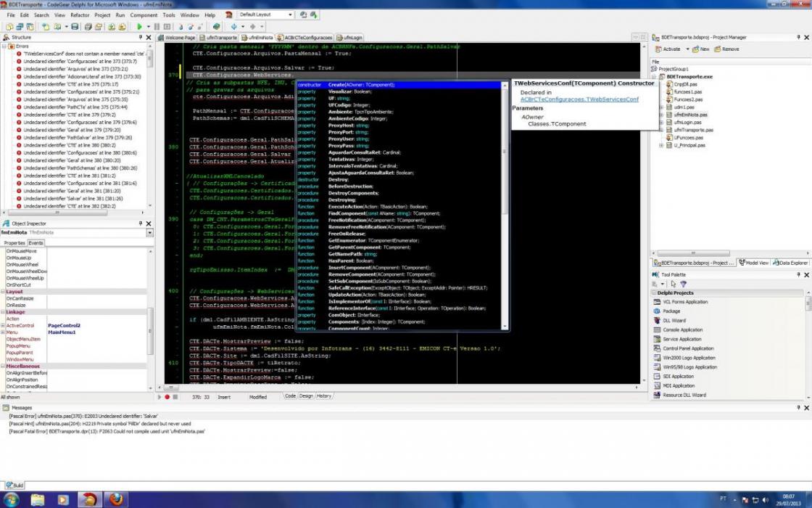Open the Build tab in Messages

[x=14, y=486]
